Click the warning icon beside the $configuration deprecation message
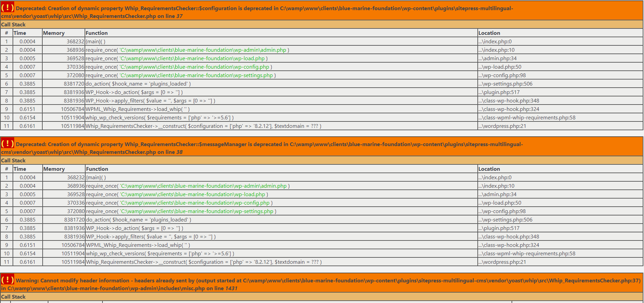644x303 pixels. (x=7, y=7)
